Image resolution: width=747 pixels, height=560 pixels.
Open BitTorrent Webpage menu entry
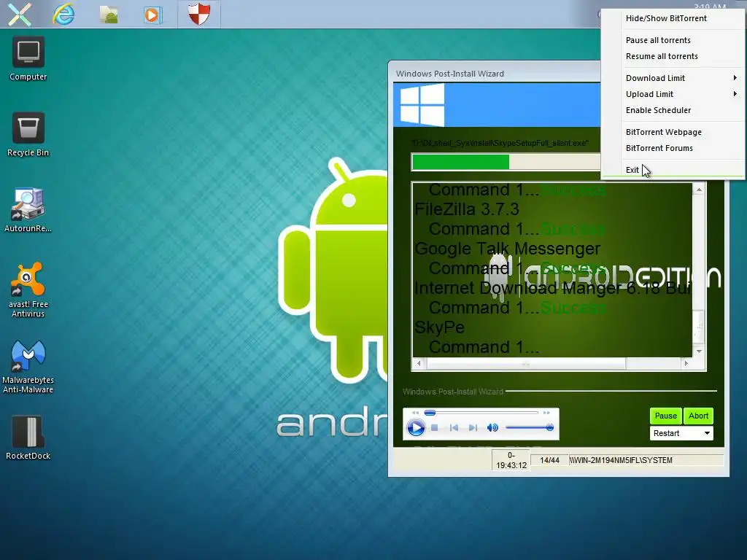pyautogui.click(x=673, y=133)
